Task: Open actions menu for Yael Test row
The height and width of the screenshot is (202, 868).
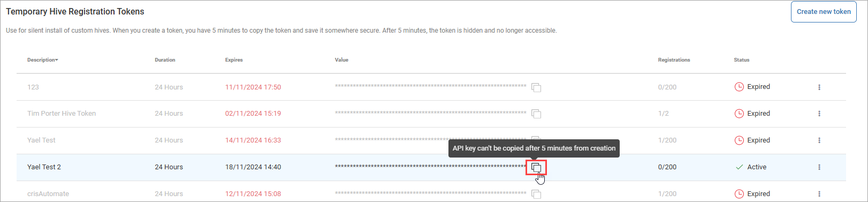Action: (x=819, y=140)
